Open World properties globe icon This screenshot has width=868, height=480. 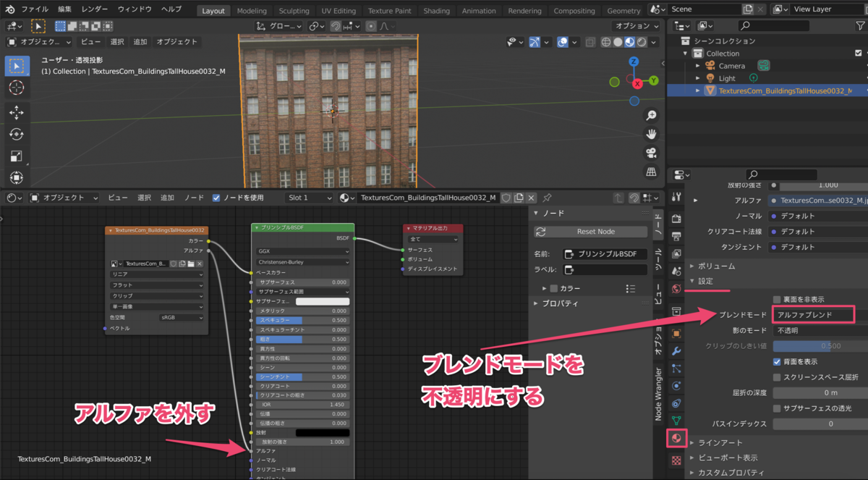(676, 289)
